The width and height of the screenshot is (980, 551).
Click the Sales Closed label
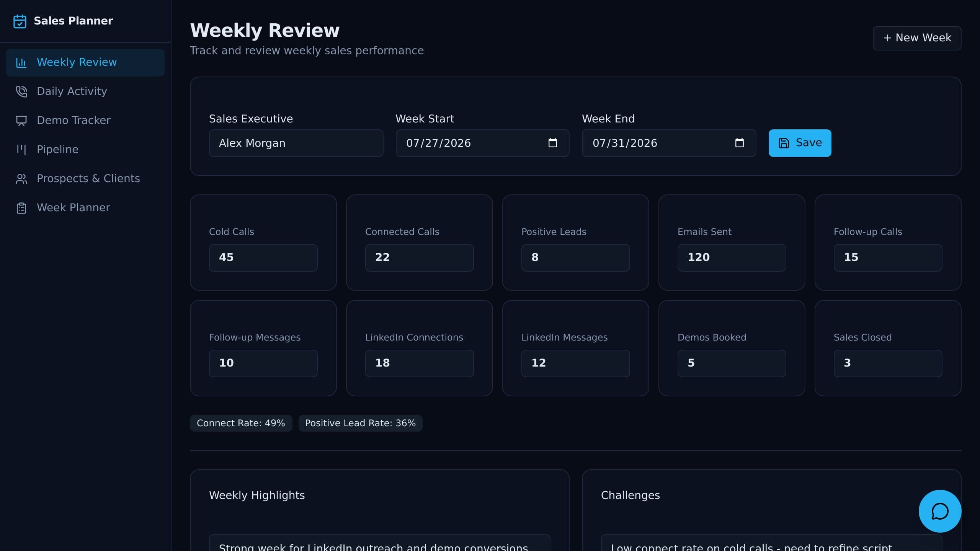862,337
